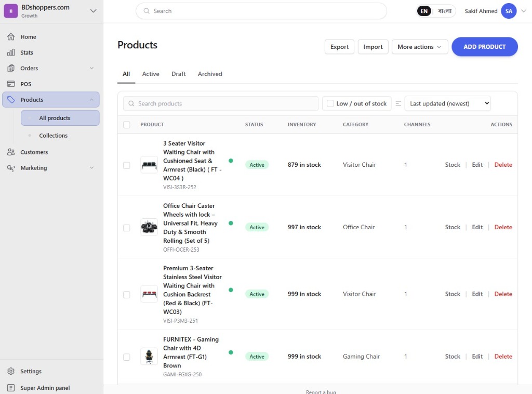Click the Orders clipboard icon
The width and height of the screenshot is (532, 394).
[11, 68]
